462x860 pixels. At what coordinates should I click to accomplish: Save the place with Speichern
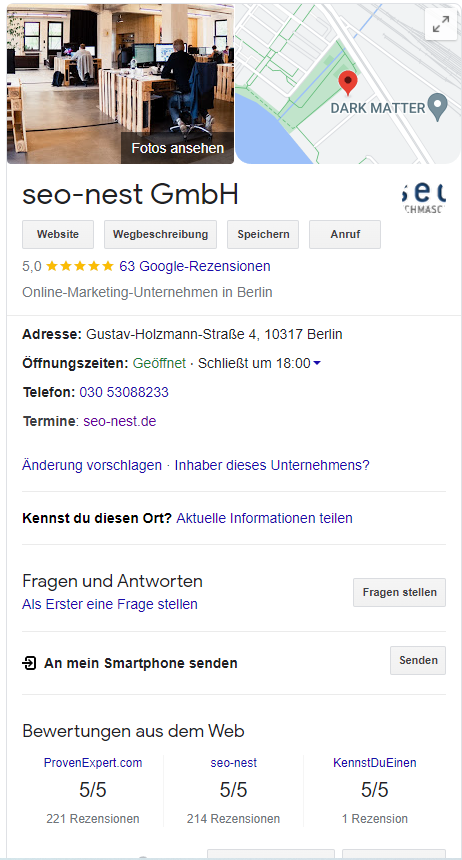[263, 234]
